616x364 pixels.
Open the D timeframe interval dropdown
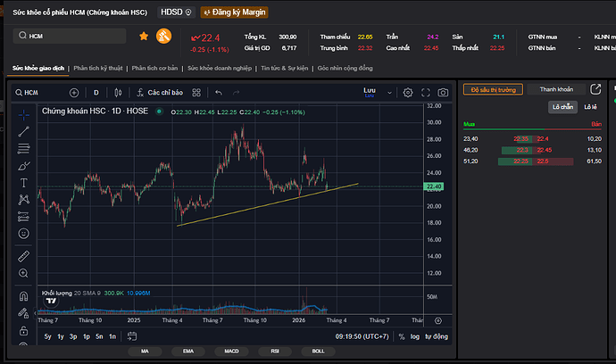(x=96, y=93)
